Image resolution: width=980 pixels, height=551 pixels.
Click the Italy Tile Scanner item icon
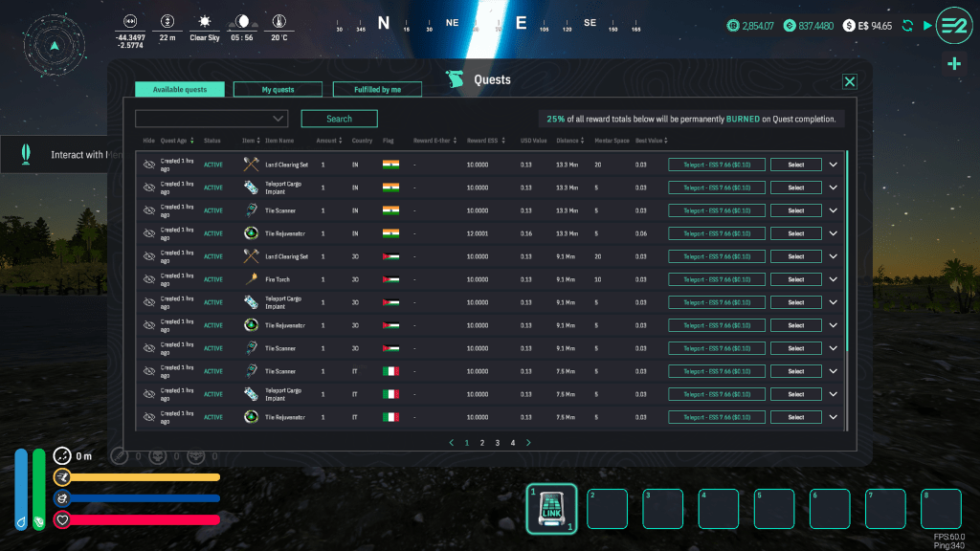pos(252,371)
